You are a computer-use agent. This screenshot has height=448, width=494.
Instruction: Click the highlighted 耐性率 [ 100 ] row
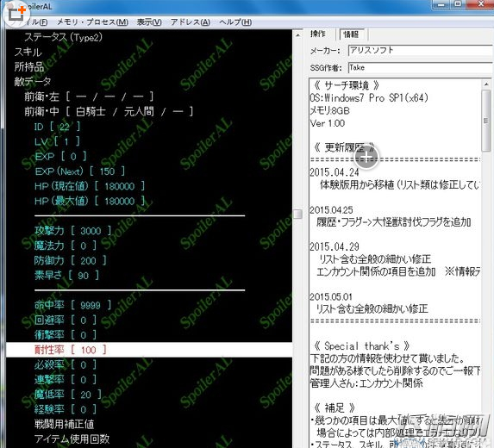click(x=149, y=350)
